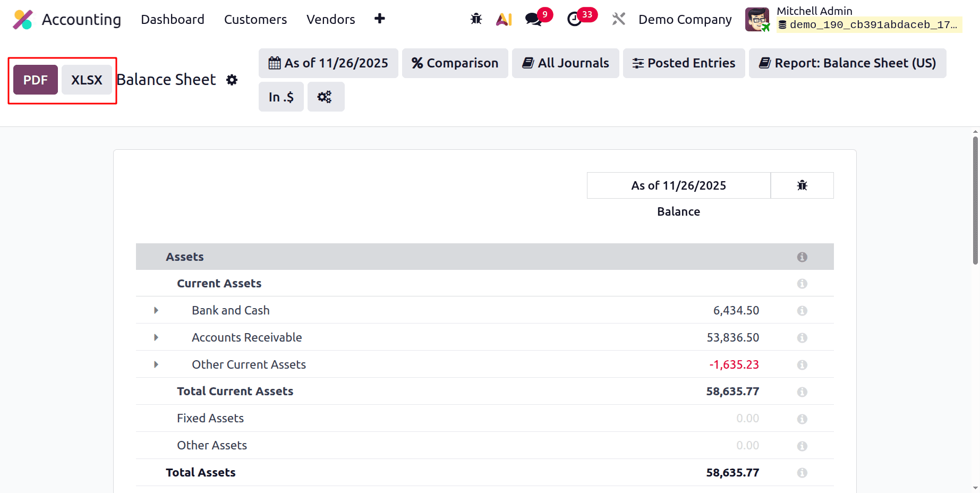Export report with the PDF button

[36, 80]
